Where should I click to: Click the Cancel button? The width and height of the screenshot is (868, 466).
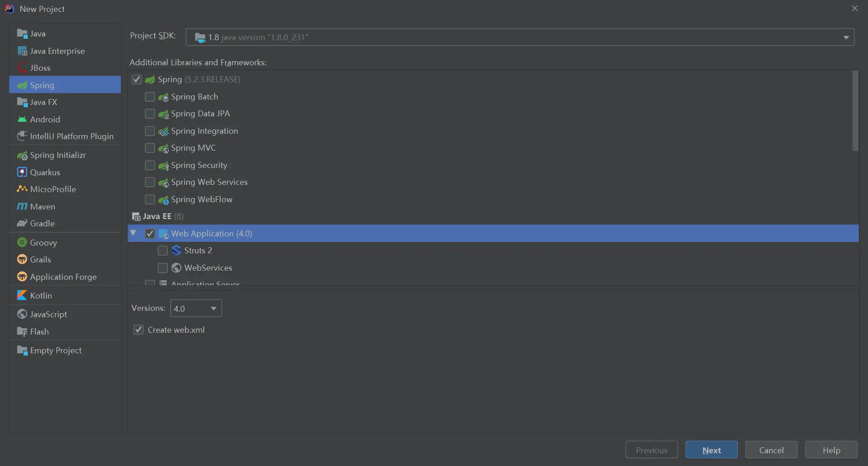(771, 450)
